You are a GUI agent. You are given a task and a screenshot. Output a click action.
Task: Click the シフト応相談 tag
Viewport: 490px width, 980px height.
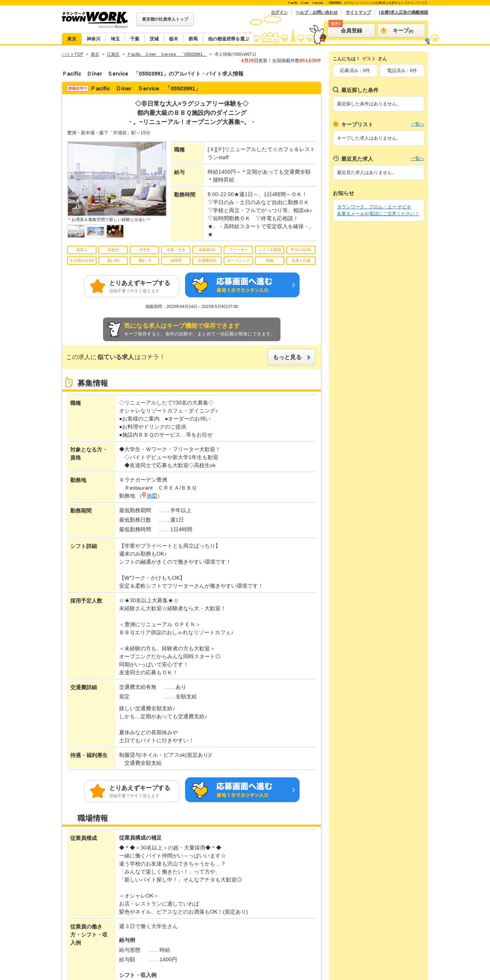(x=269, y=250)
